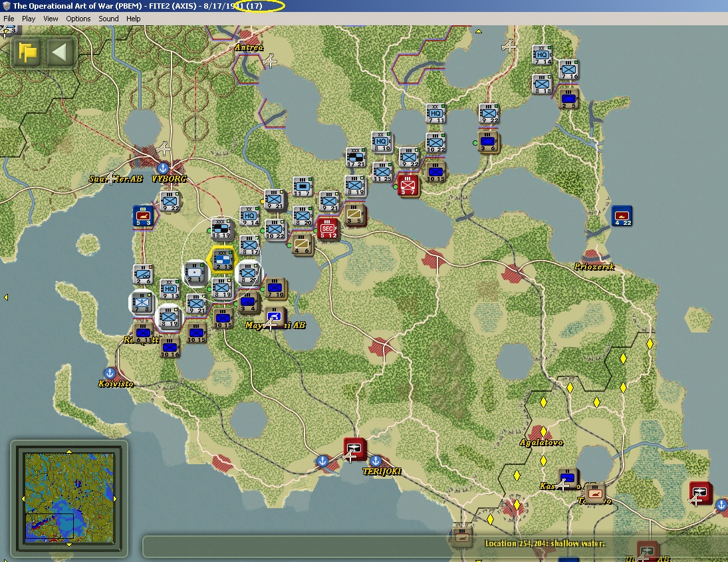
Task: Select the armored corps unit 15 19
Action: coord(222,229)
